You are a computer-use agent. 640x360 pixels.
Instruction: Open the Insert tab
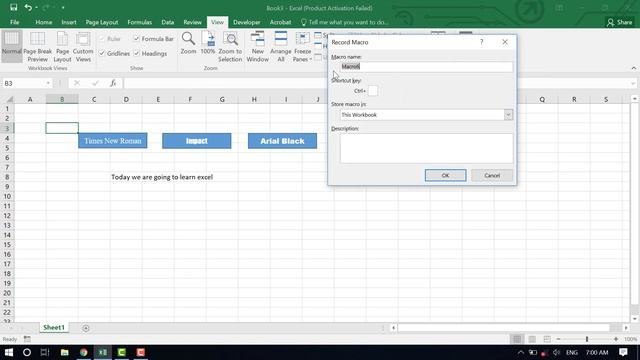coord(69,22)
